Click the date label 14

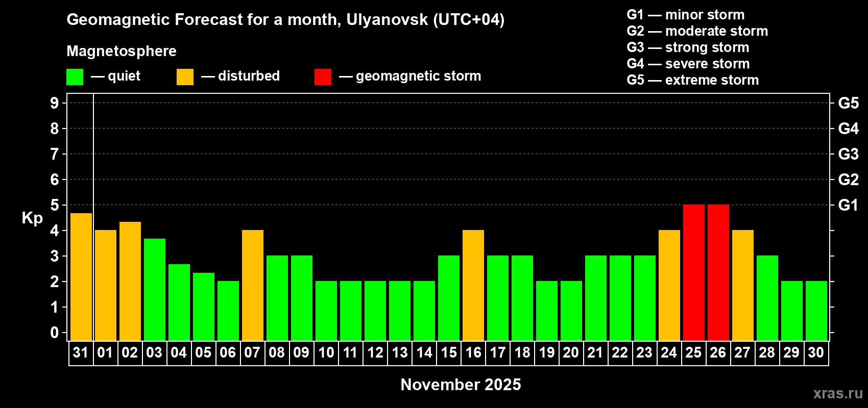424,353
